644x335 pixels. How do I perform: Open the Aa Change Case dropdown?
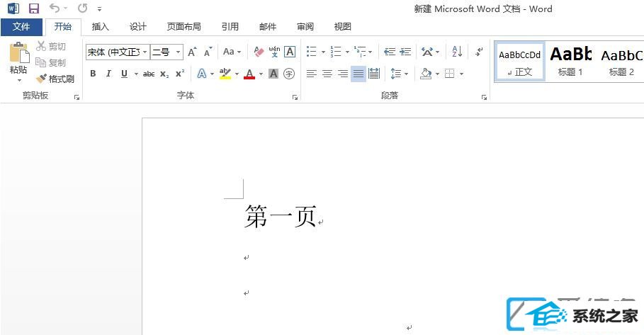(x=232, y=52)
